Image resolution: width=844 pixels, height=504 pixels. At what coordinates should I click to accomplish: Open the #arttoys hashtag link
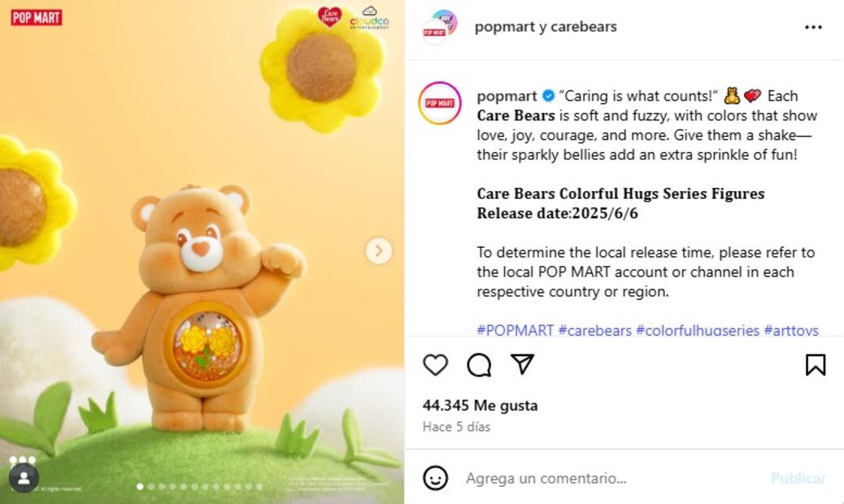(x=791, y=330)
